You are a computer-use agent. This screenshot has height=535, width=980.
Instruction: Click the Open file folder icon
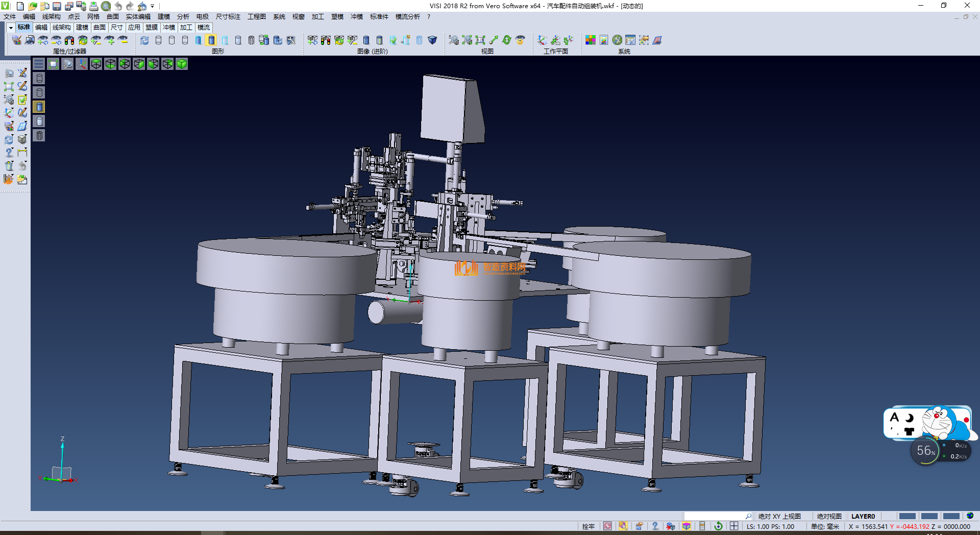click(x=32, y=6)
